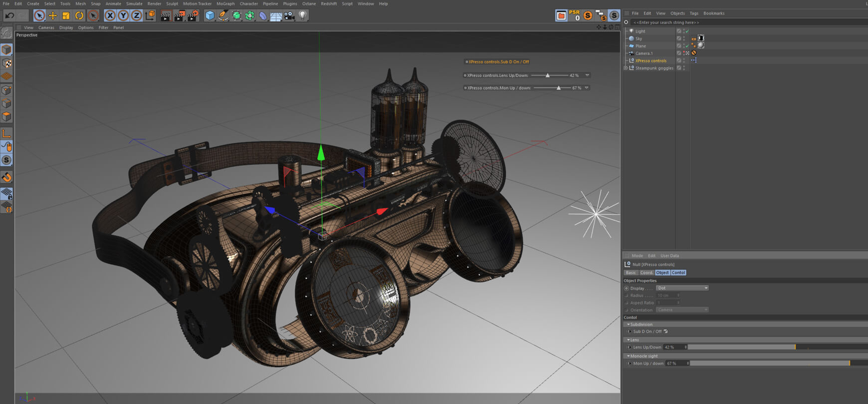Click the Lens Up/Down value stepper
Screen dimensions: 868x404
pos(685,347)
